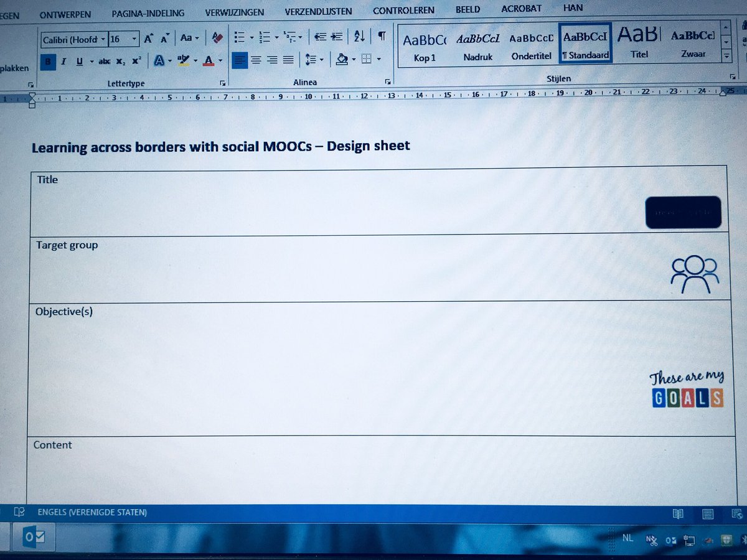Change language Engels (Verenigde Staten)
747x560 pixels.
92,513
